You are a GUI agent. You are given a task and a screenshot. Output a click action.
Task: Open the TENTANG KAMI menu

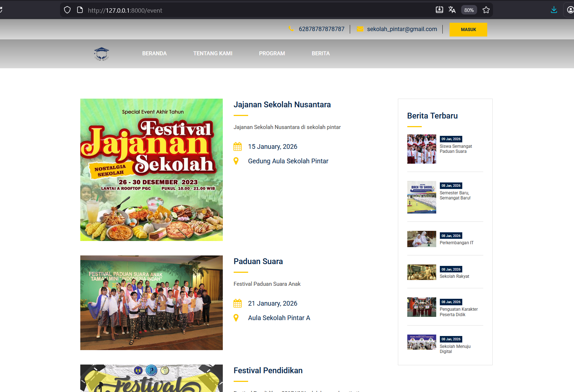click(x=213, y=53)
